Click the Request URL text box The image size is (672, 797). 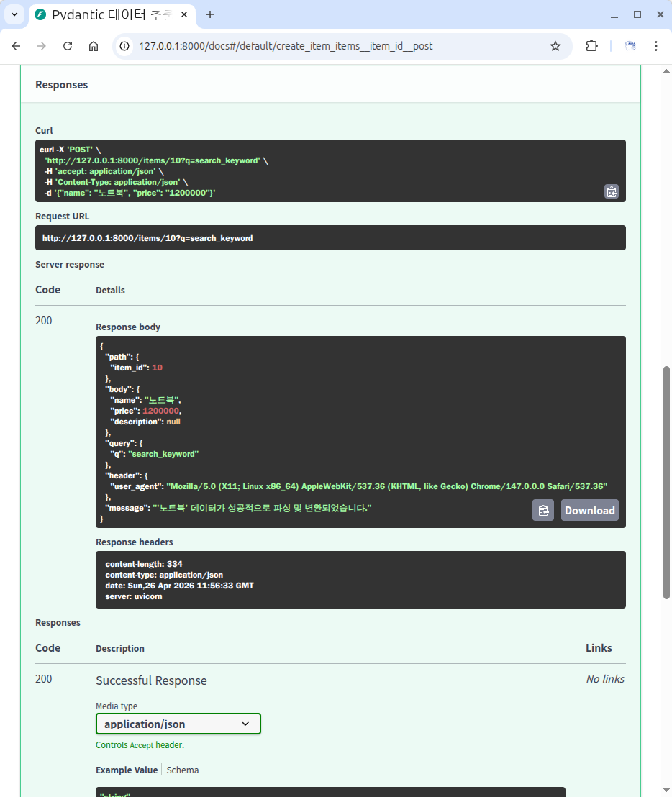point(330,238)
